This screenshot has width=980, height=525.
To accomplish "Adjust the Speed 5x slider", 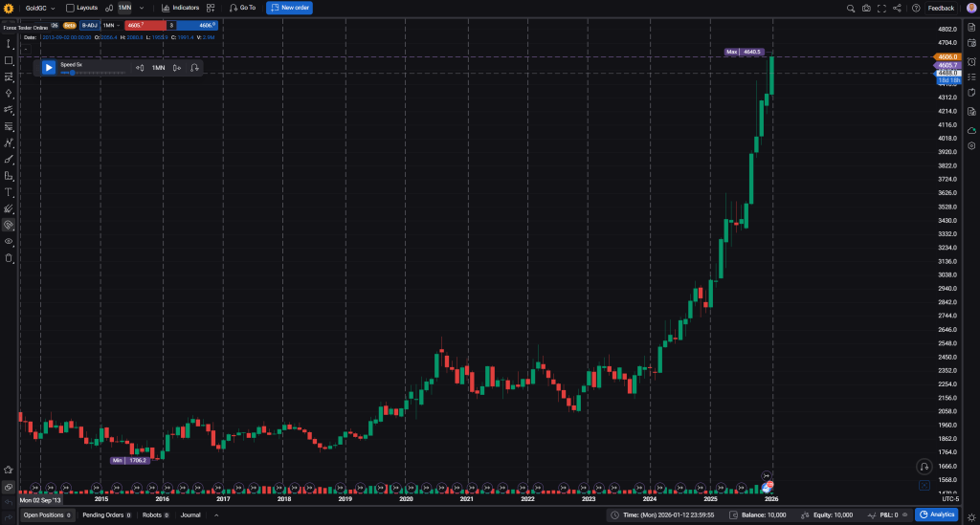I will tap(93, 73).
